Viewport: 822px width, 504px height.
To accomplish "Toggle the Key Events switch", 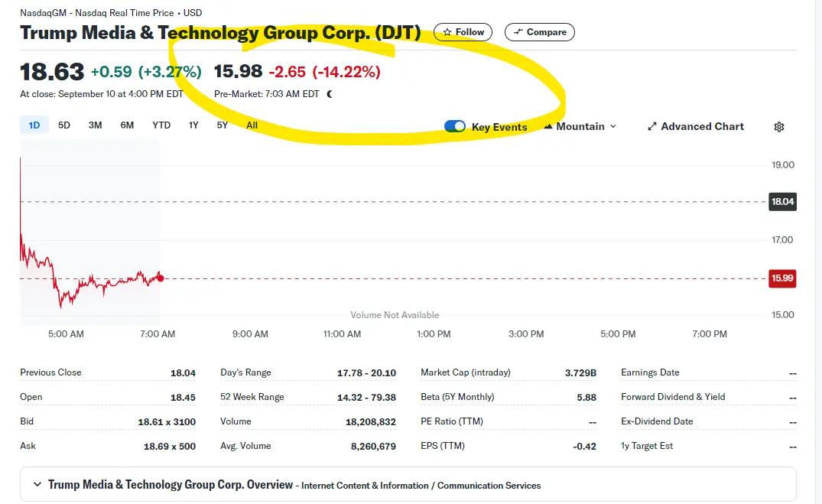I will point(455,126).
